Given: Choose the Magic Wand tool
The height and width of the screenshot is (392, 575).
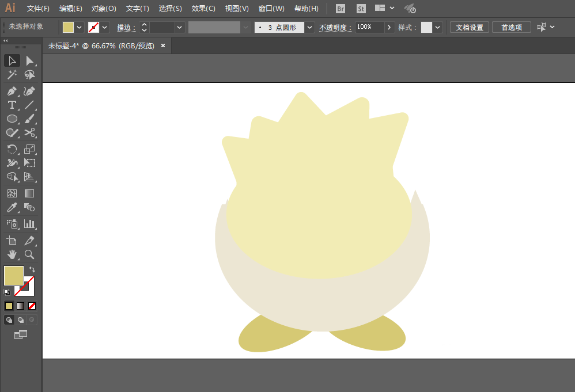Looking at the screenshot, I should 12,75.
